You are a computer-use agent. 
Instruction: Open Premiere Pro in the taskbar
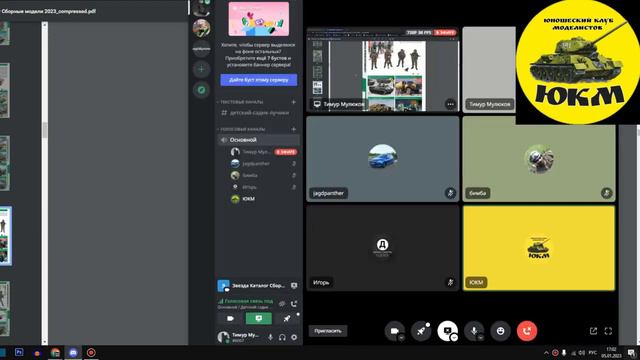[x=19, y=353]
